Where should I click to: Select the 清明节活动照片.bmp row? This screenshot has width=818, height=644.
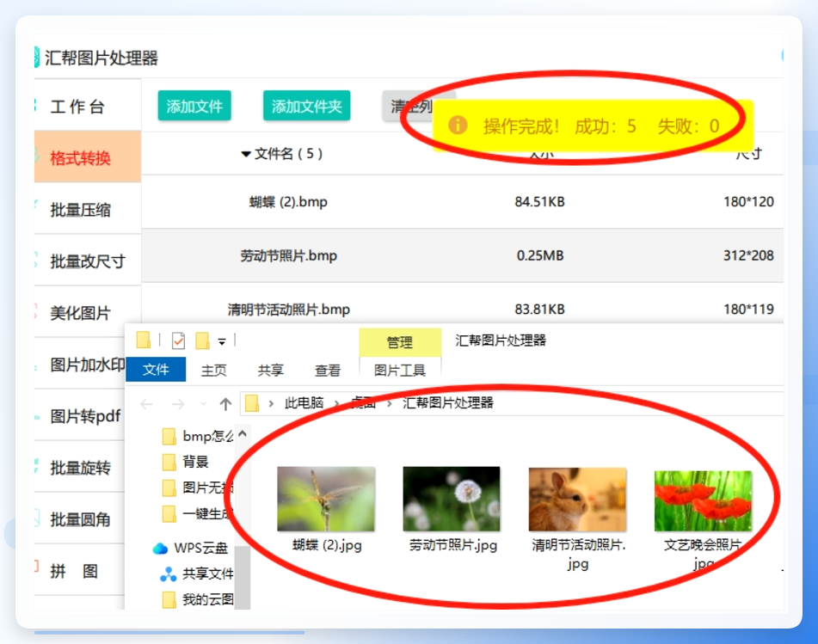coord(462,304)
